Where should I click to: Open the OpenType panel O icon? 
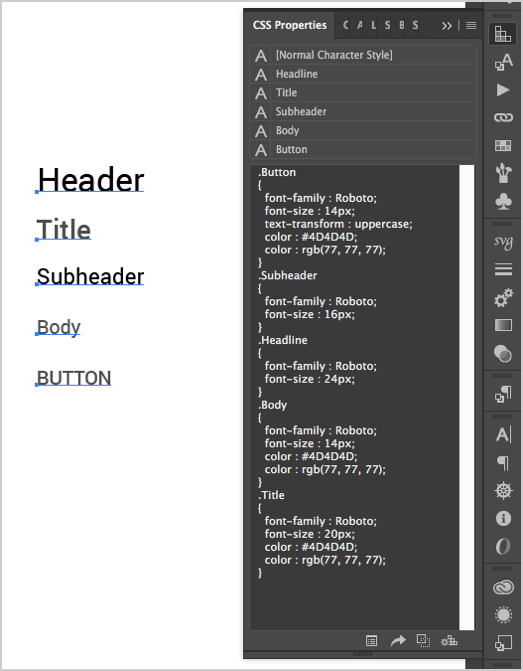[x=503, y=546]
